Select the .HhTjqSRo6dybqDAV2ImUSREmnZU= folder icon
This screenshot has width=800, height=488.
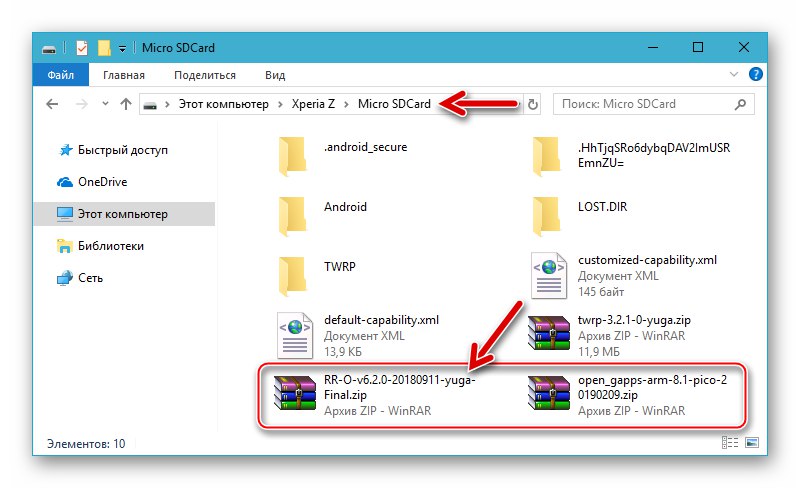(547, 156)
